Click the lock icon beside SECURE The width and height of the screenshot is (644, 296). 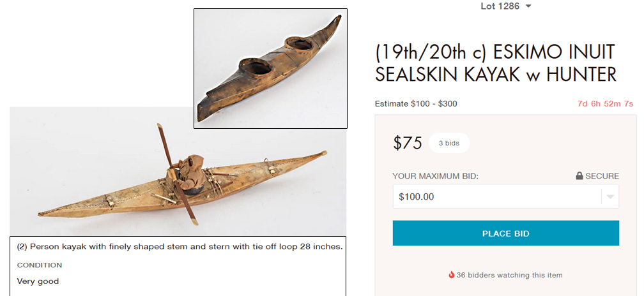[x=579, y=176]
